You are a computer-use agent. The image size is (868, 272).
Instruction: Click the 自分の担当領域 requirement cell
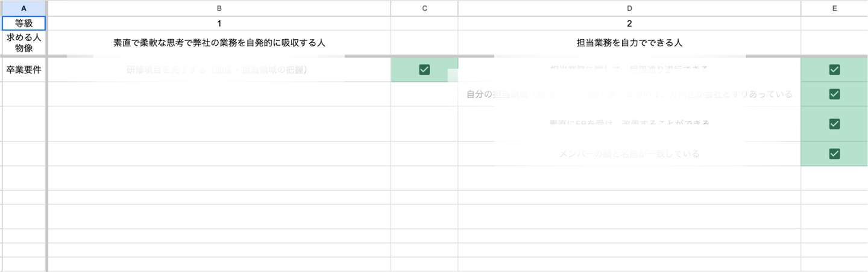629,94
